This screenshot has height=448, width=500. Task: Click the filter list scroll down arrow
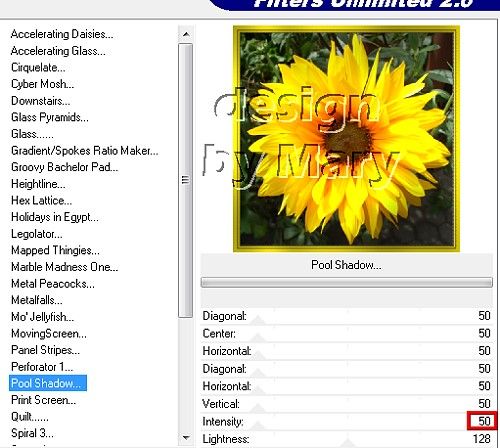point(186,437)
